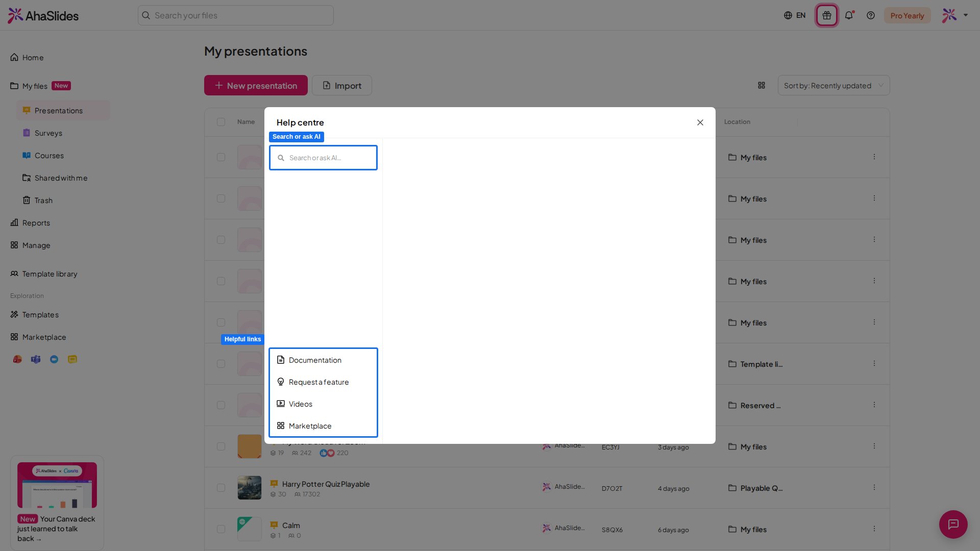Open the Zoom integration icon
Viewport: 980px width, 551px height.
click(x=54, y=359)
